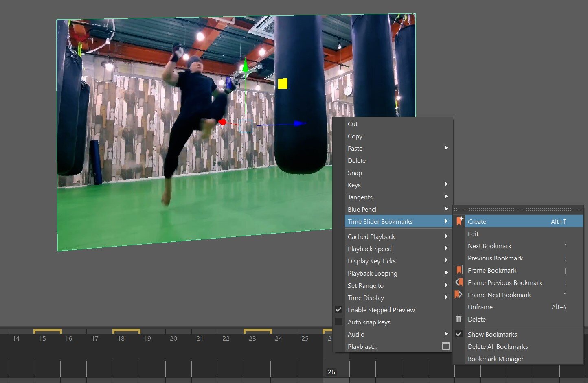Select Snap in the context menu
Screen dimensions: 588x383
pos(355,173)
